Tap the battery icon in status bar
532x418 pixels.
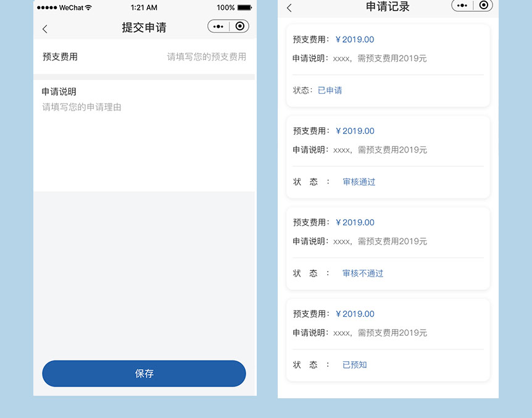click(244, 7)
